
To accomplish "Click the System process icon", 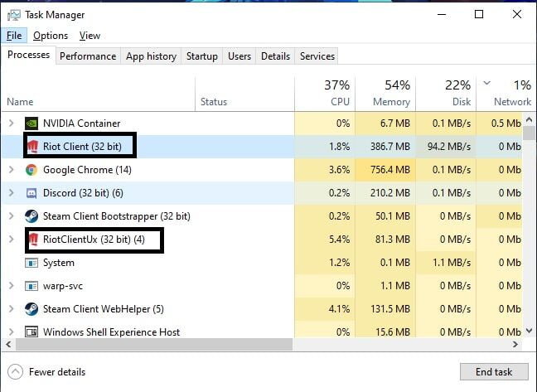I will (x=31, y=263).
